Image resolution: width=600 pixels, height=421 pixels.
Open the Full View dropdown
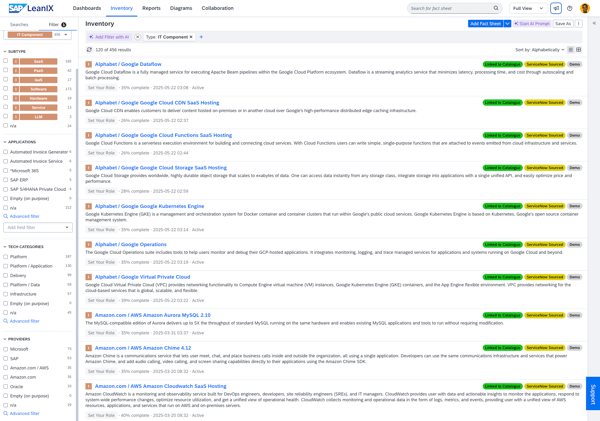(x=528, y=8)
